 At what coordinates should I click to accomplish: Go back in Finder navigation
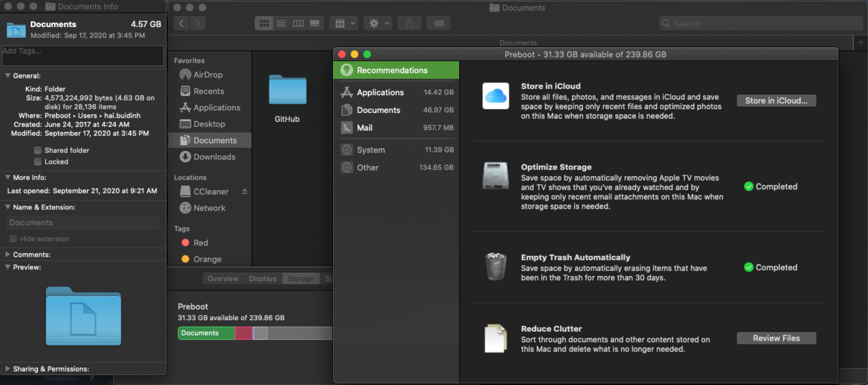click(x=181, y=23)
